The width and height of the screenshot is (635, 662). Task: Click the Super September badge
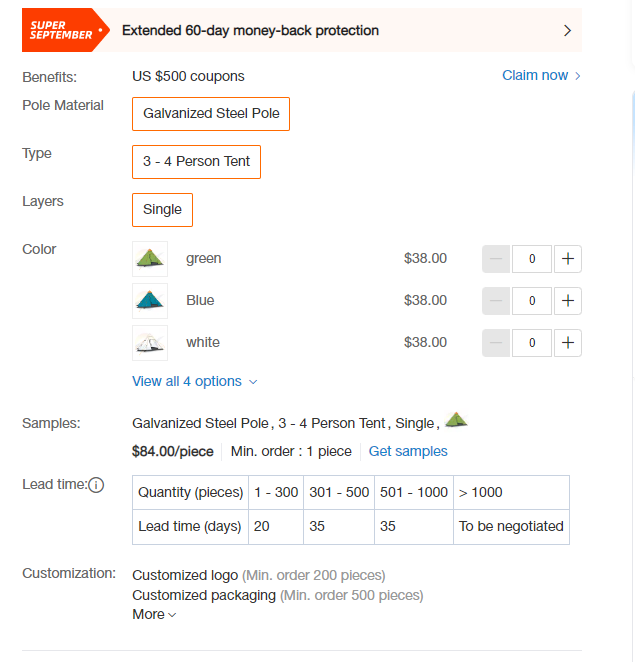point(63,30)
